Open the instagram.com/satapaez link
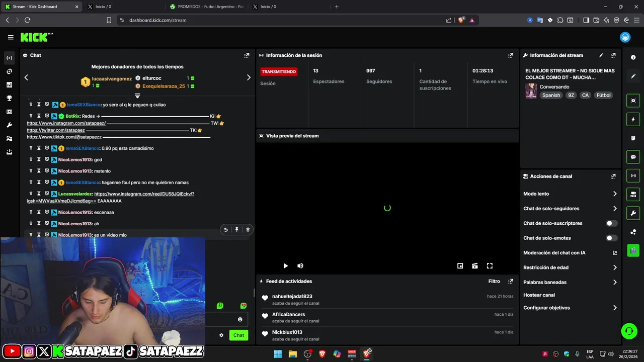 66,123
